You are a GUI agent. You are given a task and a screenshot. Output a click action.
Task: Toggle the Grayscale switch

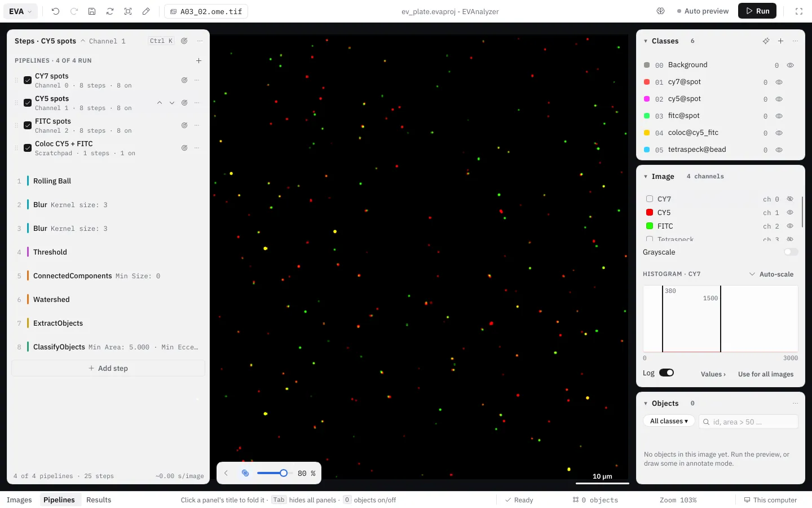pos(791,252)
